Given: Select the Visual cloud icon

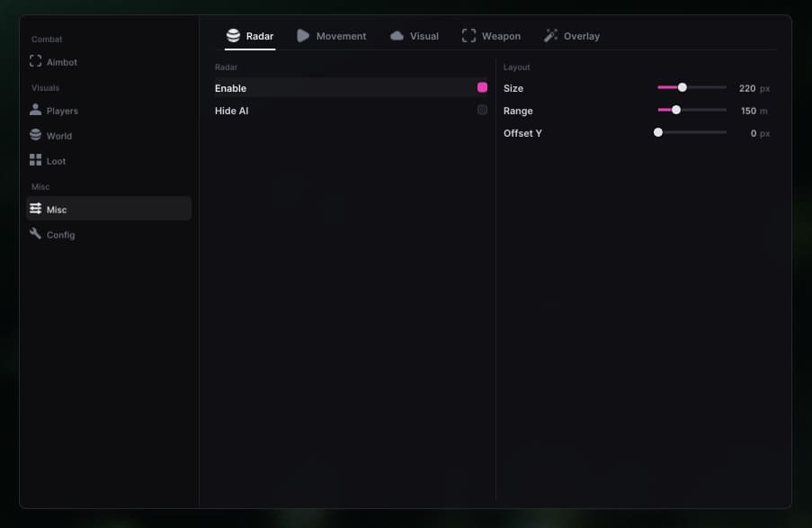Looking at the screenshot, I should pyautogui.click(x=397, y=36).
